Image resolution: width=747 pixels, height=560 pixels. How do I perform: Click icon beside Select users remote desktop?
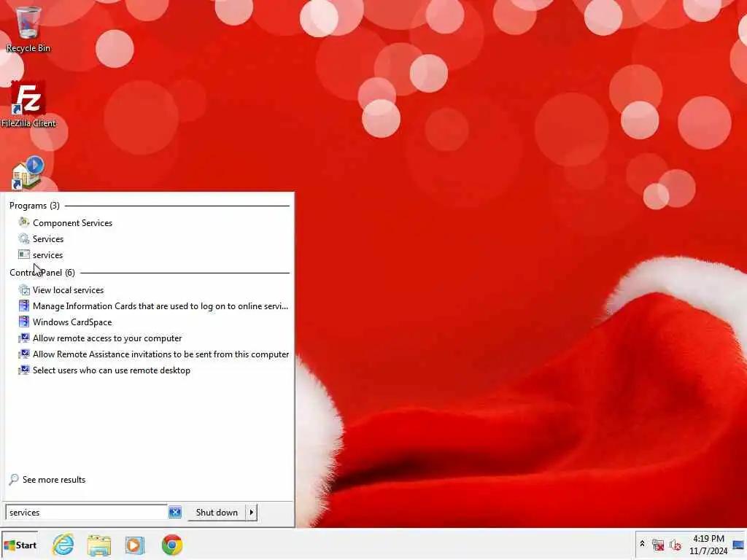[x=24, y=370]
